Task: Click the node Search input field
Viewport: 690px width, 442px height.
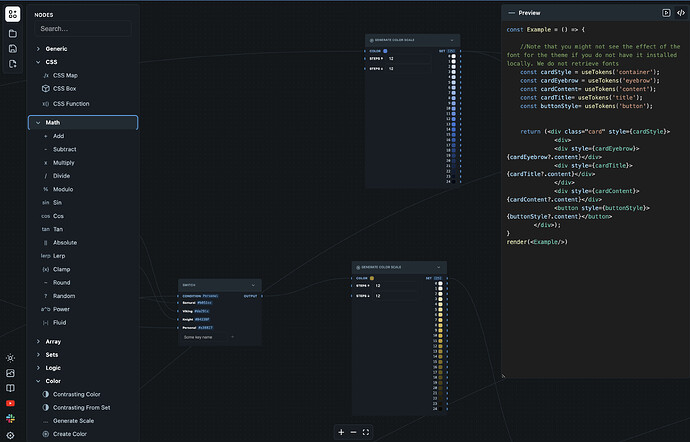Action: coord(82,29)
